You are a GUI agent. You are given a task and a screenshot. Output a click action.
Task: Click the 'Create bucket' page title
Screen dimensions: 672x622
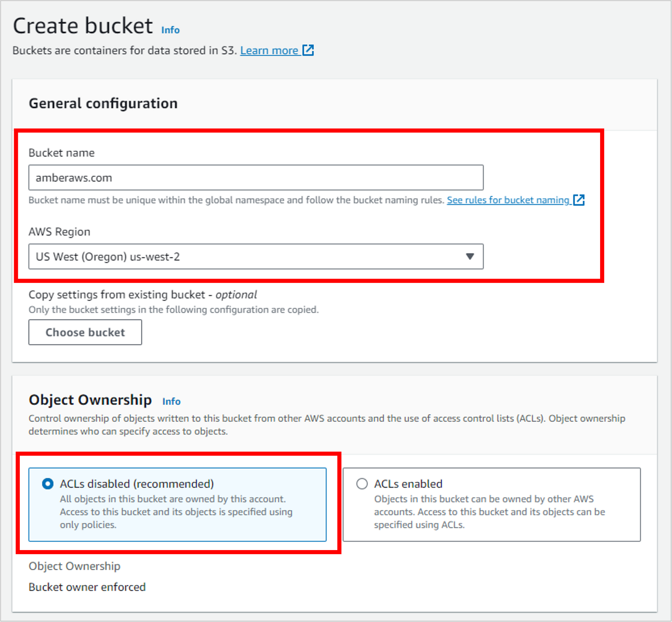pos(83,26)
